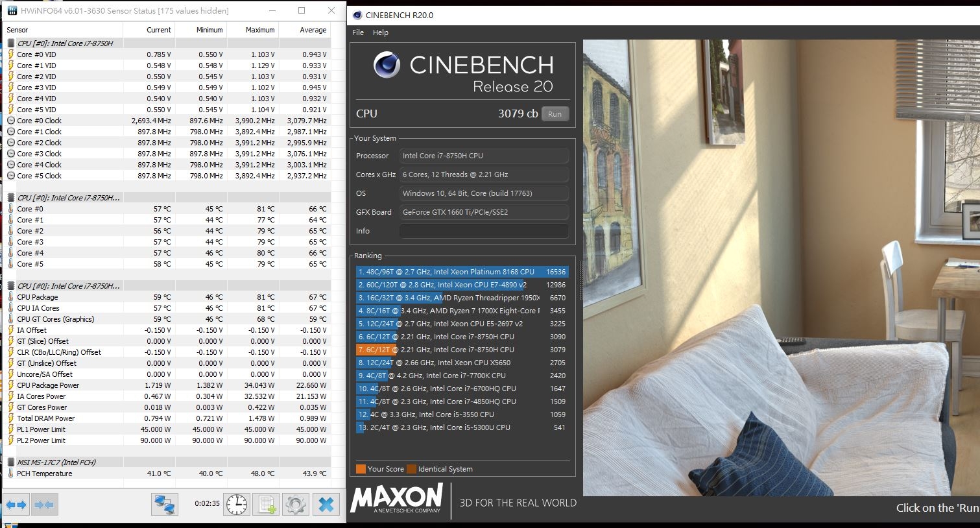This screenshot has height=528, width=980.
Task: Select ranking 3 AMD Ryzen Threadripper row
Action: tap(462, 298)
